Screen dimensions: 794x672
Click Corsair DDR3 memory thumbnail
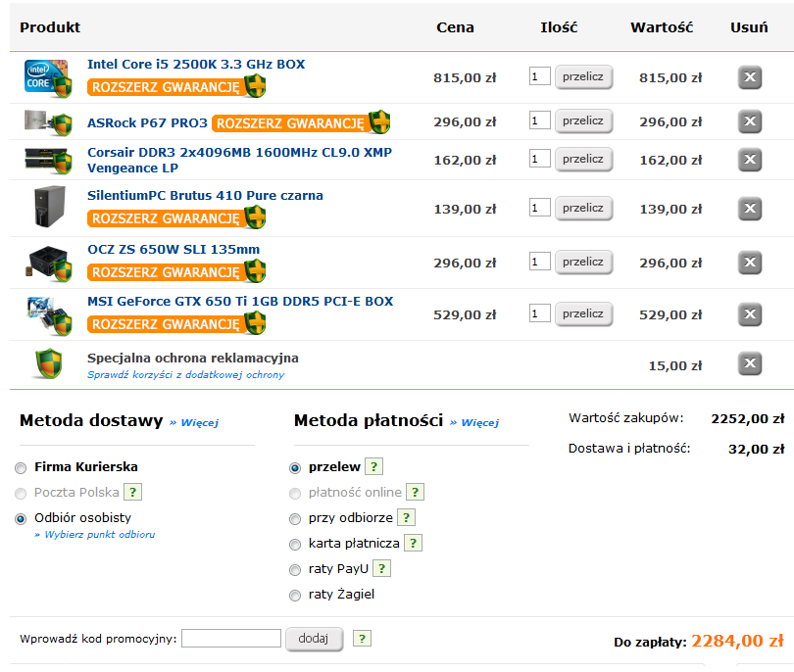pyautogui.click(x=48, y=161)
